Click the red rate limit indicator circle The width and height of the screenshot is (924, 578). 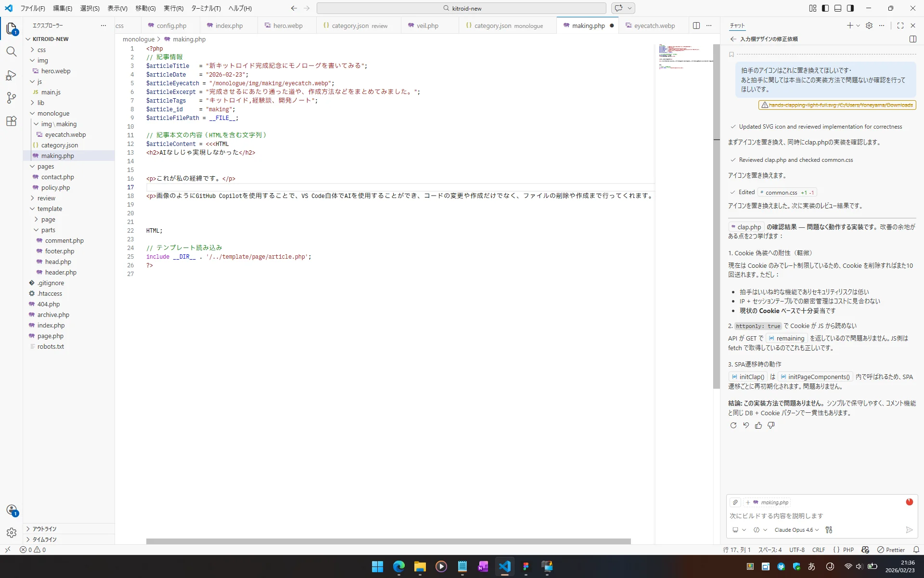point(910,502)
